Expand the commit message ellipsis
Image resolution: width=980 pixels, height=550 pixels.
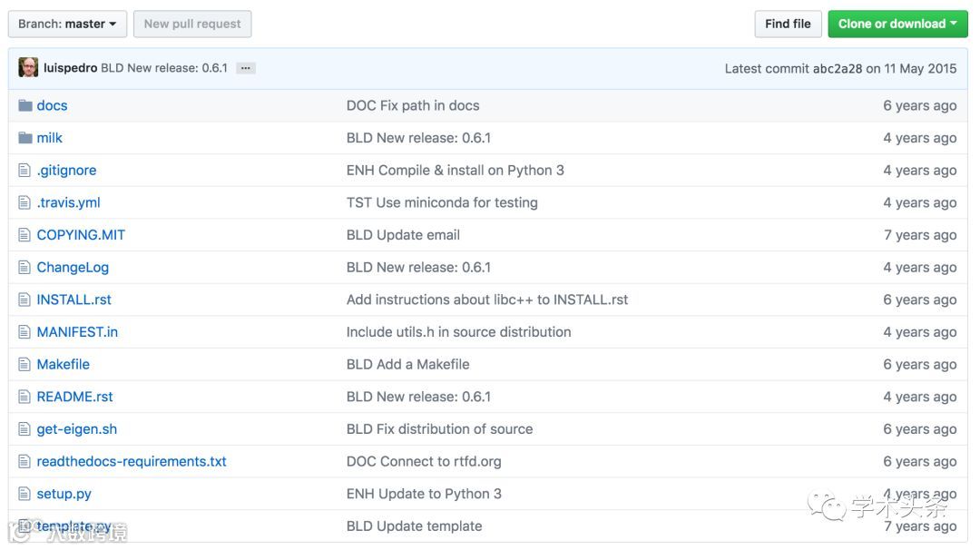tap(245, 68)
